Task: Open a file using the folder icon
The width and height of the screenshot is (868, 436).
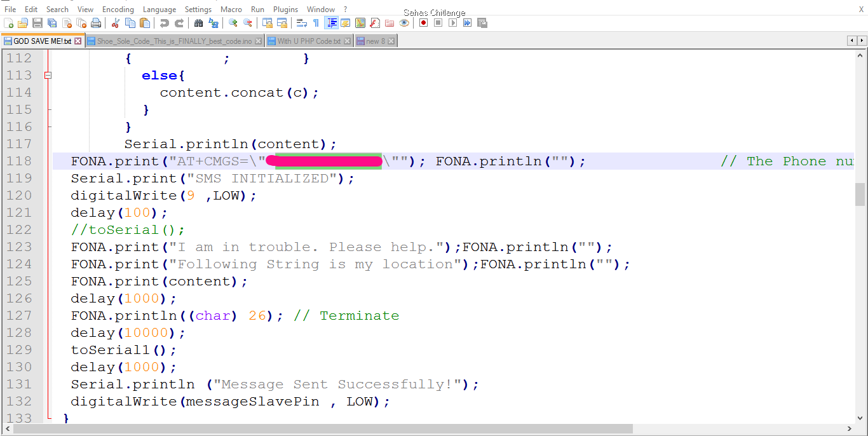Action: pyautogui.click(x=23, y=23)
